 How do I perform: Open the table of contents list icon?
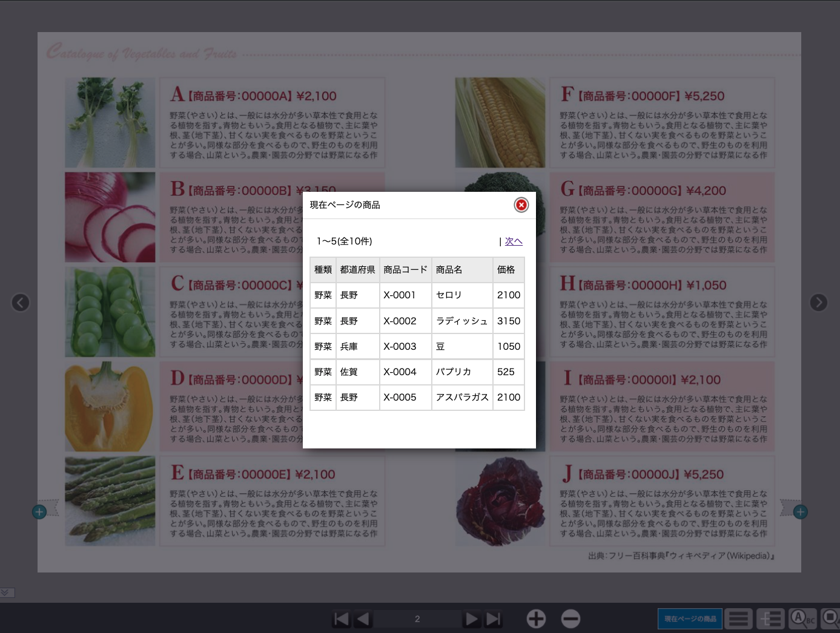[x=738, y=618]
